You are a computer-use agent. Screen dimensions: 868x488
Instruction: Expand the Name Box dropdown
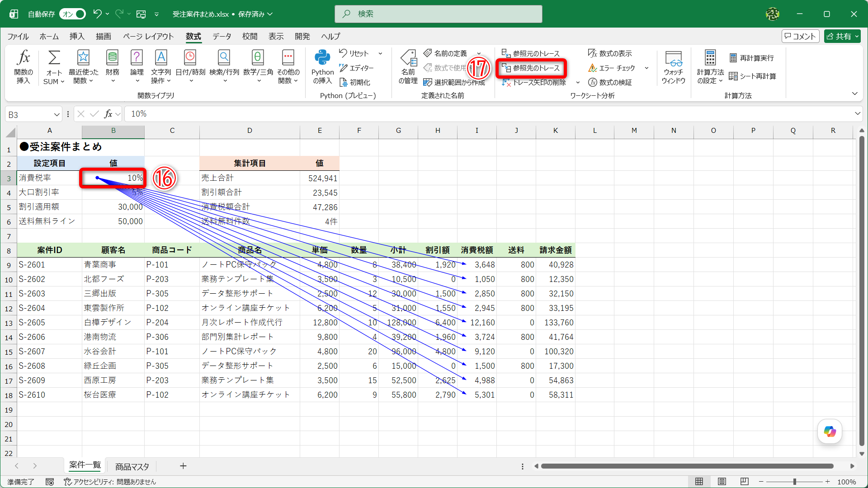click(57, 114)
